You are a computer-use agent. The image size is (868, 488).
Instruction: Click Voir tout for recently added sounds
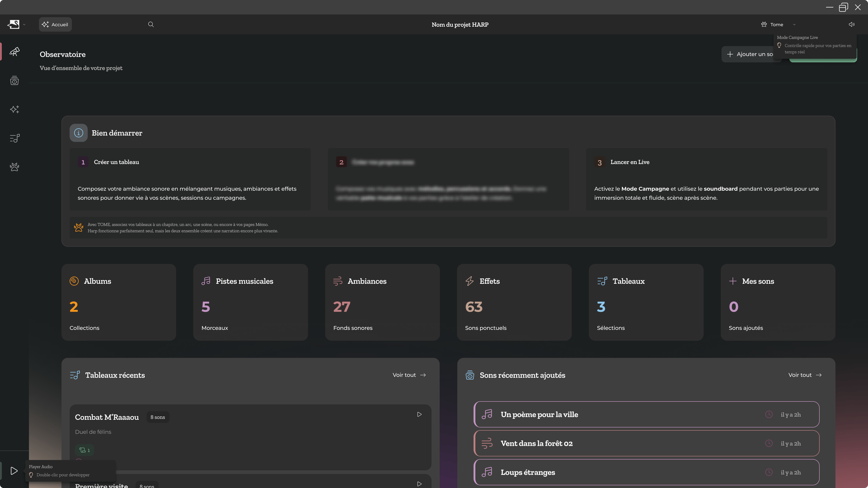pos(805,375)
